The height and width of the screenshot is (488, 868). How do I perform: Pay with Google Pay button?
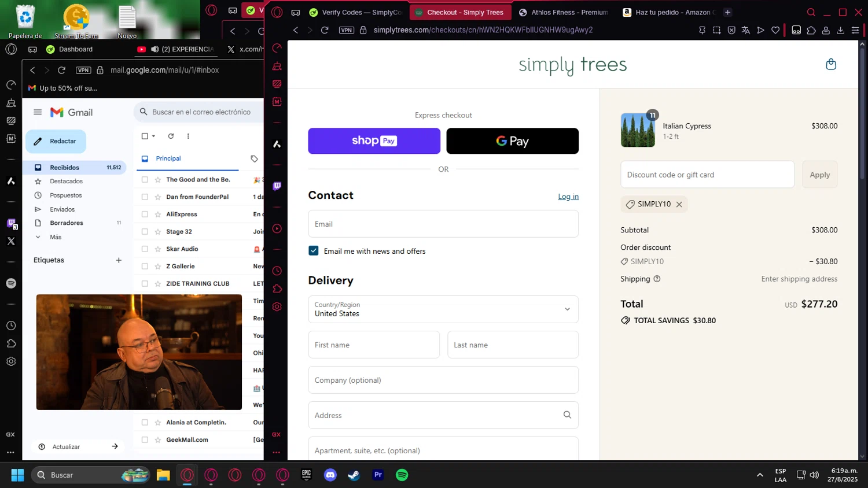click(x=512, y=141)
